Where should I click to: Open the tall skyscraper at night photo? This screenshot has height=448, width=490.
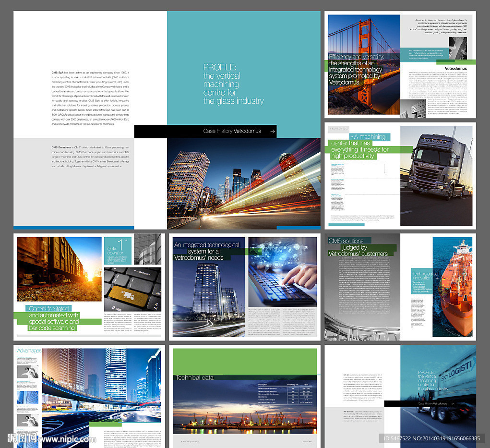pyautogui.click(x=209, y=287)
